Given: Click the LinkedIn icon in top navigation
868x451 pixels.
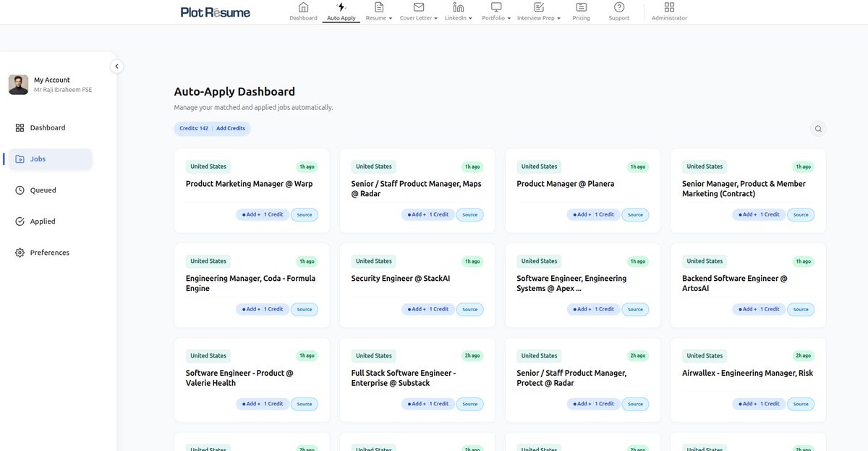Looking at the screenshot, I should pyautogui.click(x=458, y=7).
